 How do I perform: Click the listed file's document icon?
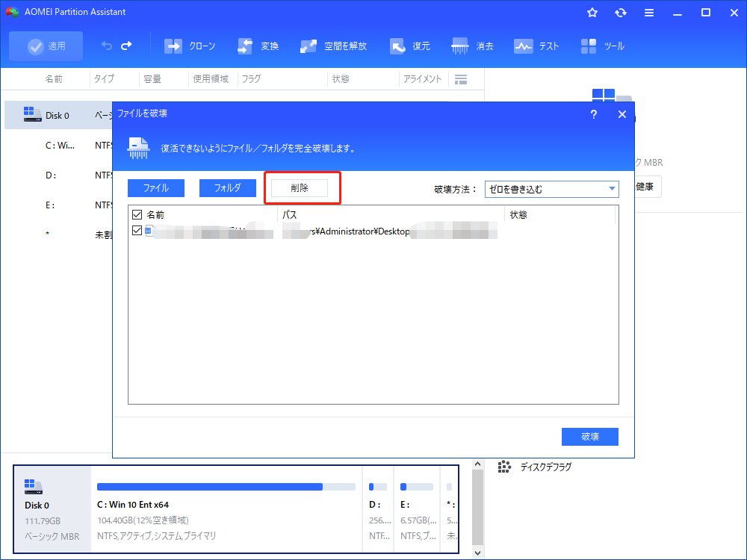click(149, 231)
